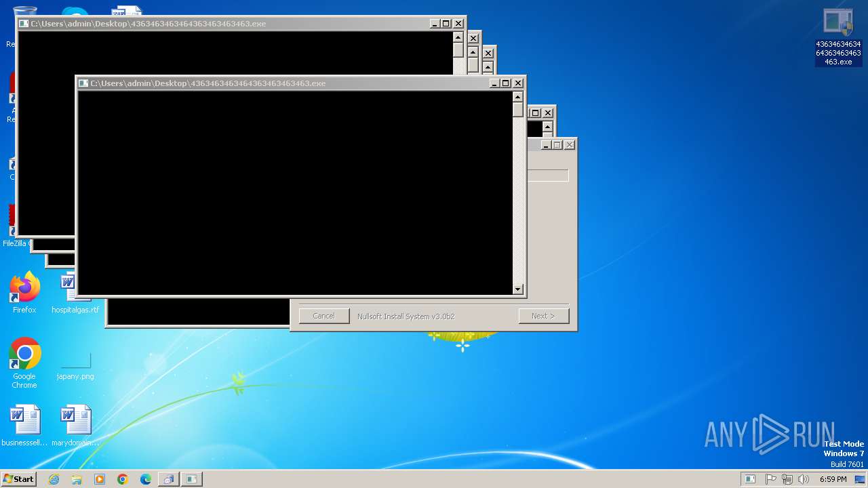Viewport: 868px width, 488px height.
Task: Click the rear top-left console's scrollbar thumb
Action: click(x=458, y=50)
